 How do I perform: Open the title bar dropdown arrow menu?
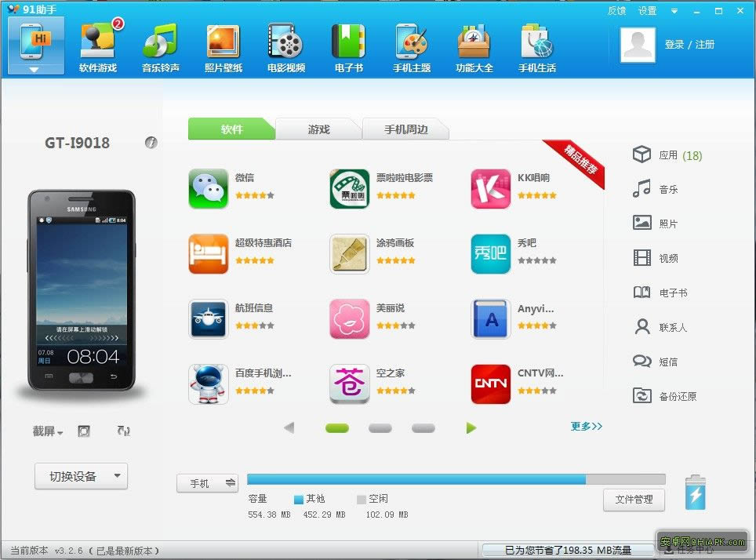(674, 11)
